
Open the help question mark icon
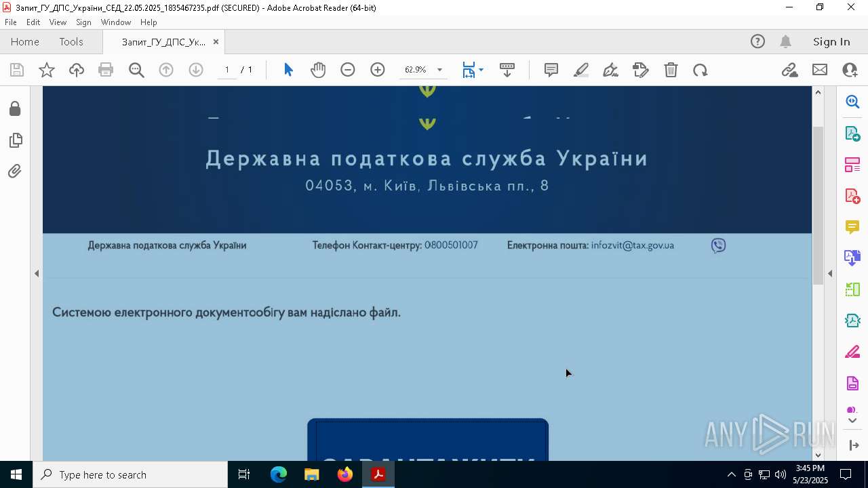(x=757, y=41)
